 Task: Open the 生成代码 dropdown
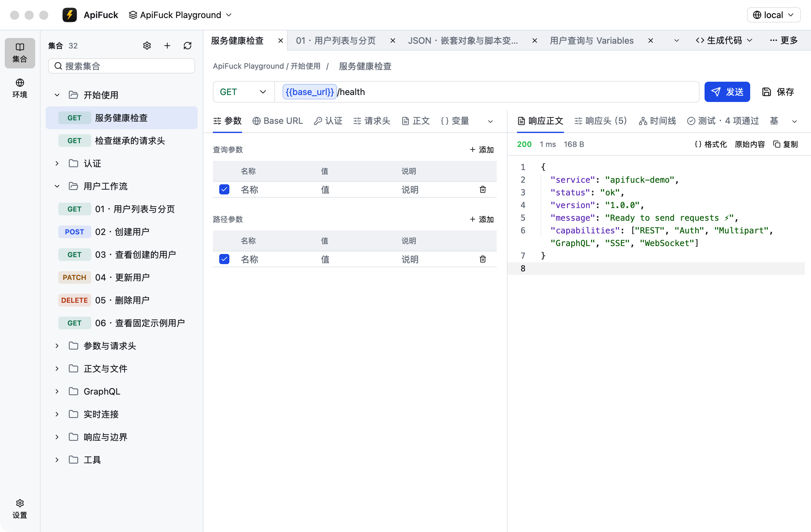(724, 41)
